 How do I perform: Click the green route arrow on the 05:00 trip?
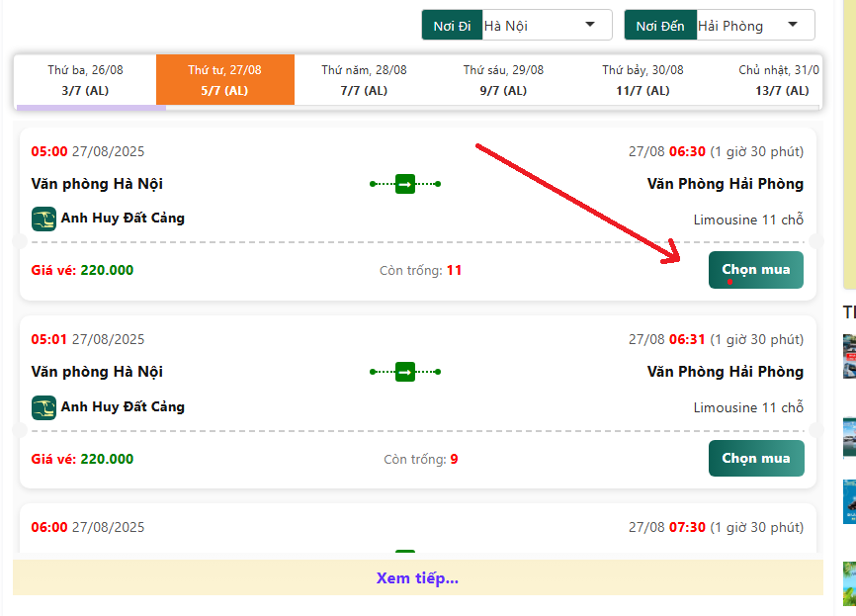coord(405,184)
